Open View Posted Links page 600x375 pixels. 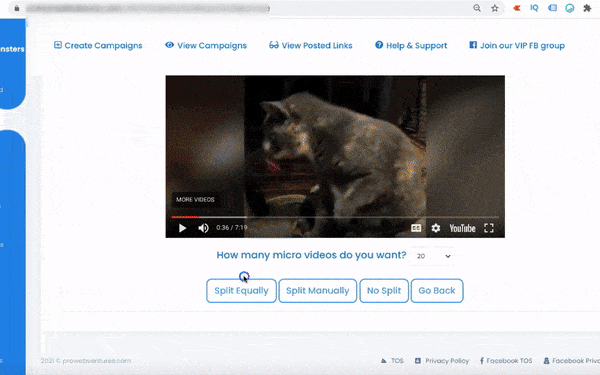click(x=310, y=46)
